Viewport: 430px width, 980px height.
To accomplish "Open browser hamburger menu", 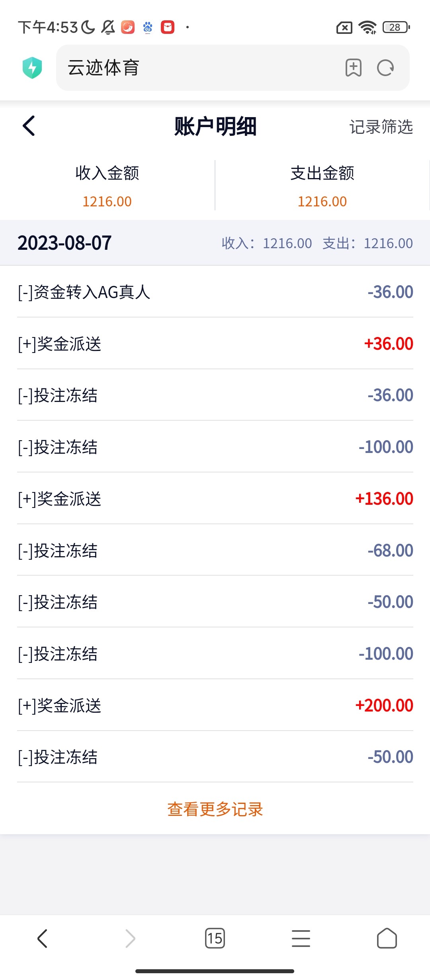I will point(301,938).
